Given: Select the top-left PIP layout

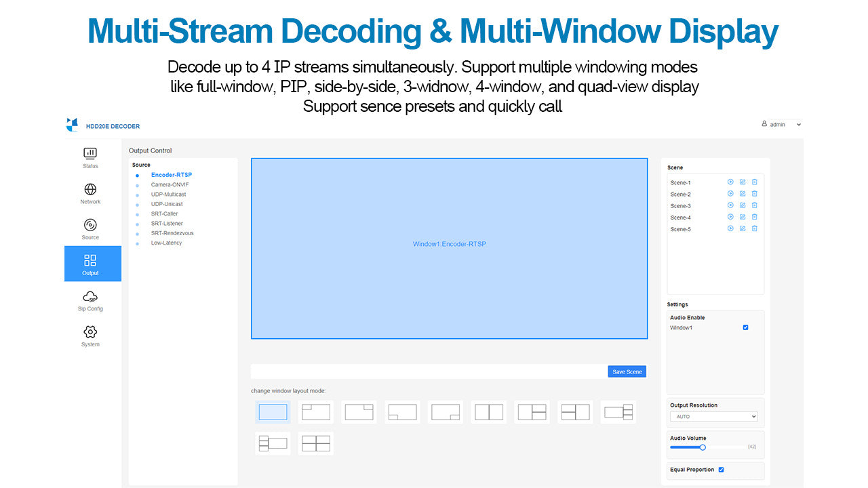Looking at the screenshot, I should point(316,412).
